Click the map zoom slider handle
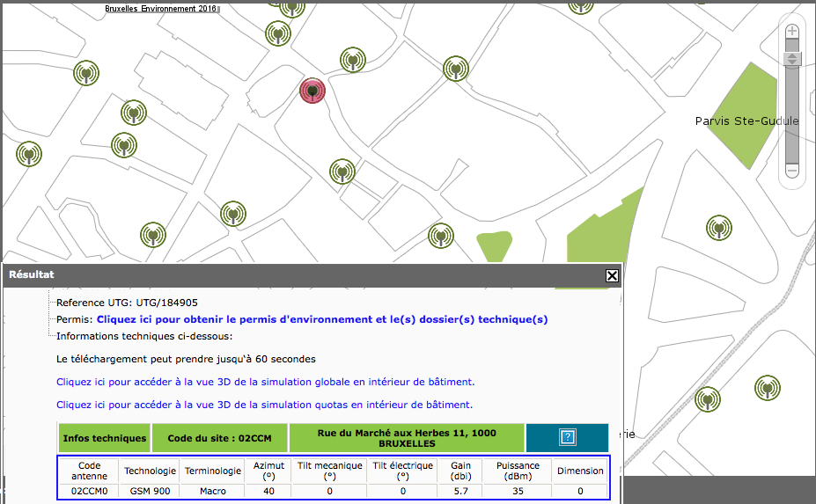 pos(791,58)
